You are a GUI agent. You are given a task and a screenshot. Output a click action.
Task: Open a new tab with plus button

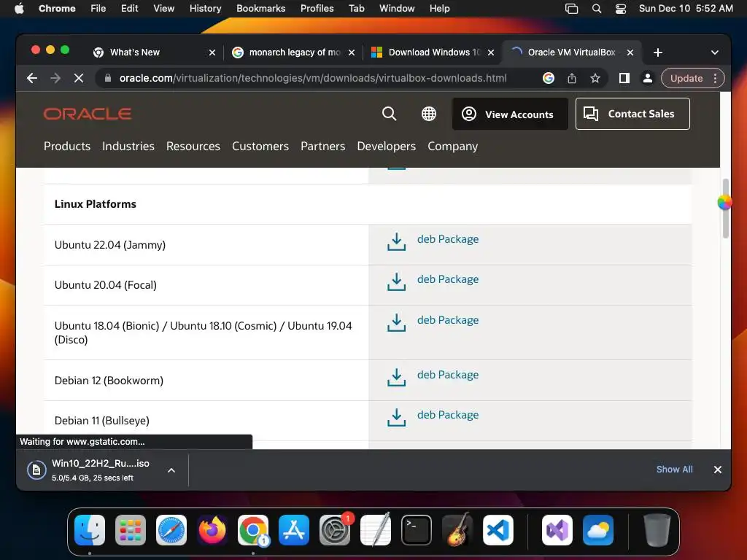[658, 52]
